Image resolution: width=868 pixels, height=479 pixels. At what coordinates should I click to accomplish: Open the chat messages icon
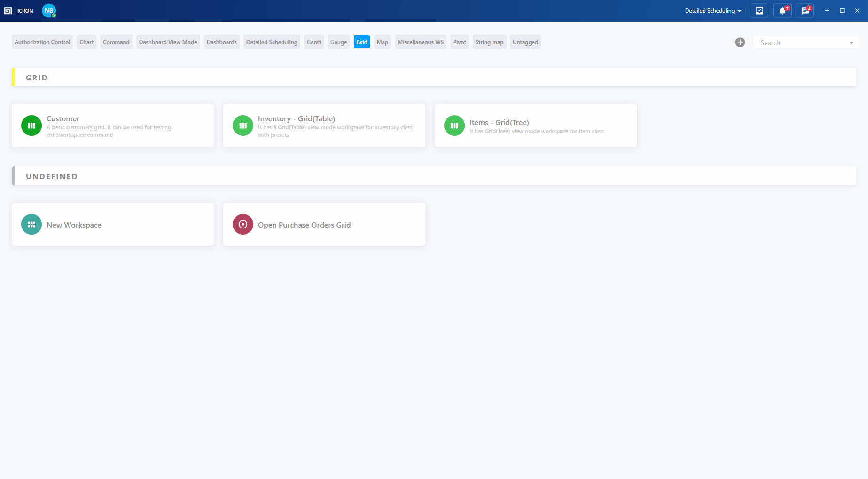(x=805, y=11)
